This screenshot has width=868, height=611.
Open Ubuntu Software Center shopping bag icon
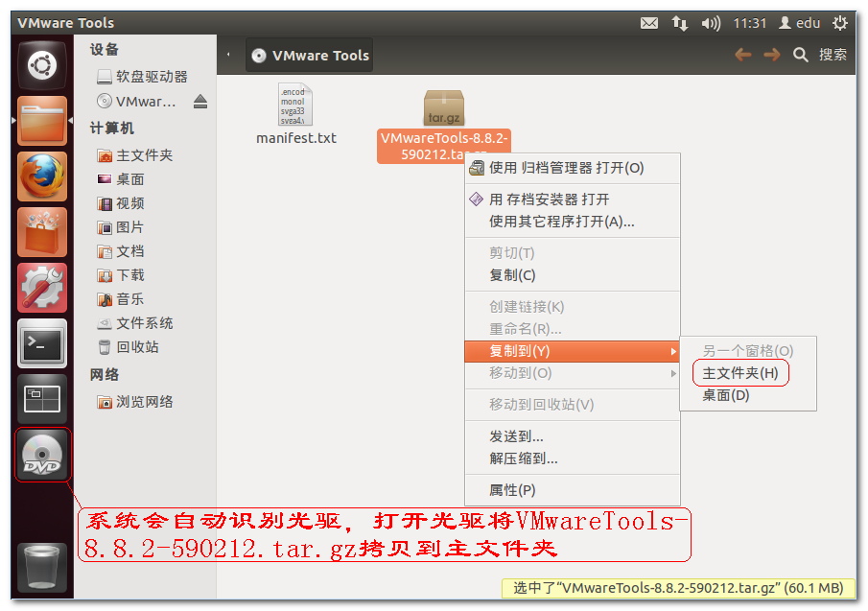click(x=42, y=232)
